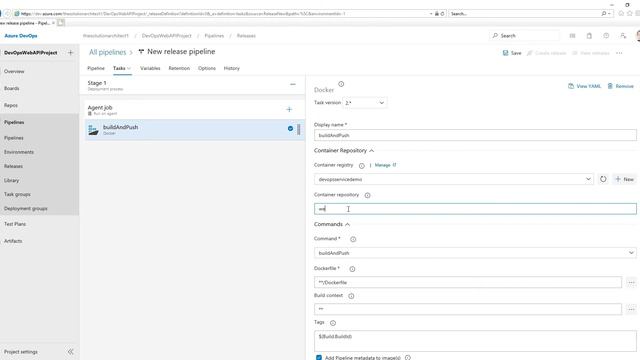Refresh the container registry list
The height and width of the screenshot is (360, 640).
coord(603,179)
